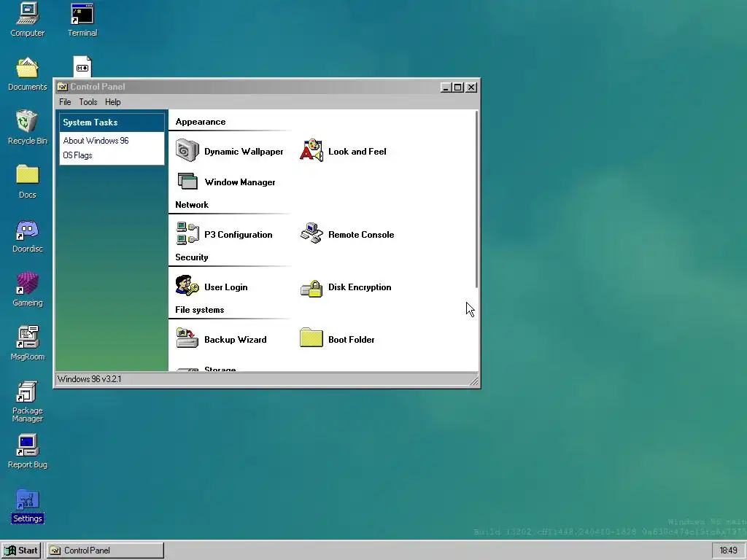Click the Windows 96 v3.2.1 status text
The height and width of the screenshot is (560, 747).
click(89, 379)
